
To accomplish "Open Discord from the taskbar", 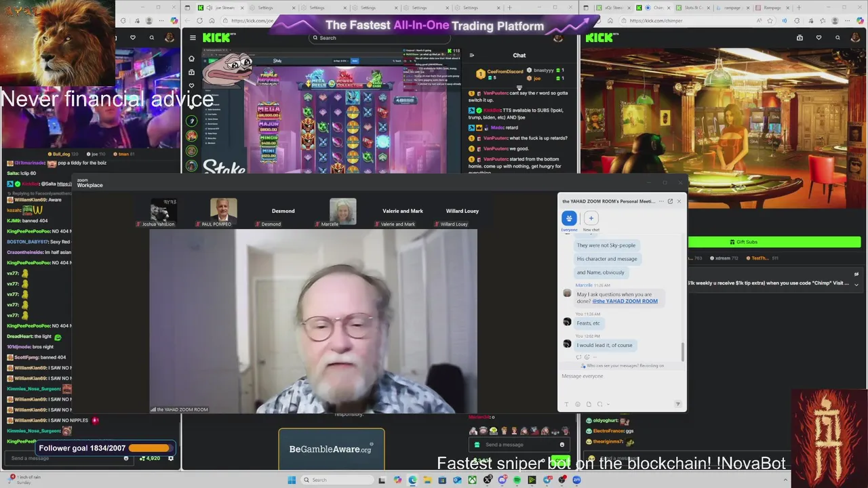I will (x=502, y=480).
